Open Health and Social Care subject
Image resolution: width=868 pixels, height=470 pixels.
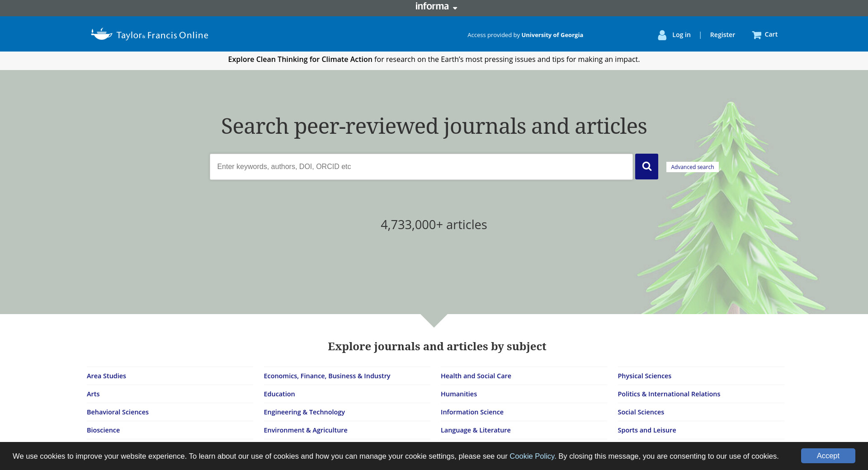476,376
